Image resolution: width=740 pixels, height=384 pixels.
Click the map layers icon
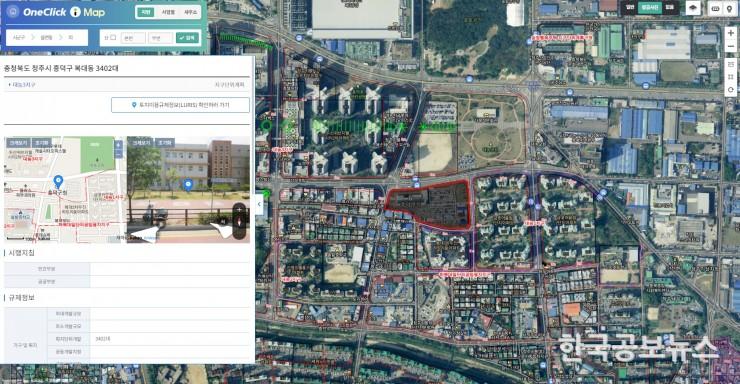693,8
